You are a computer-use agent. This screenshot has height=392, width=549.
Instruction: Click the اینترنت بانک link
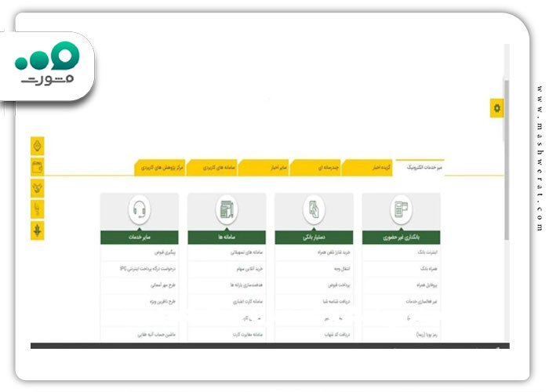point(427,252)
